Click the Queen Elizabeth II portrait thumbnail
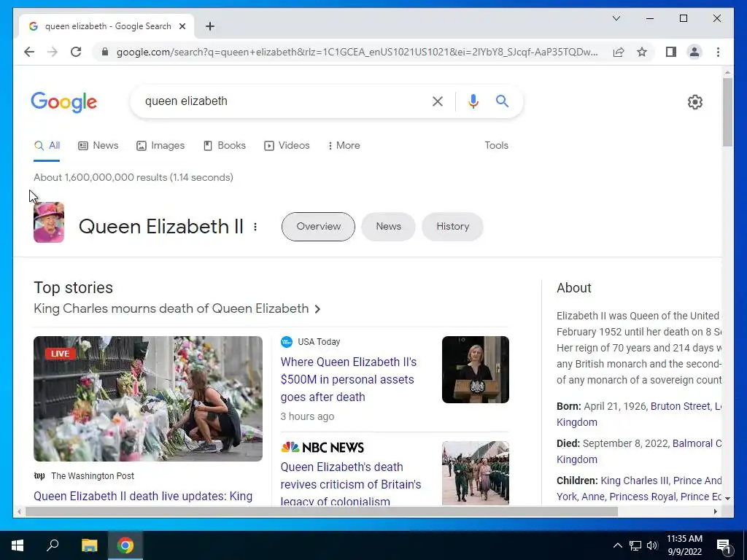Screen dimensions: 747x560 (49, 222)
